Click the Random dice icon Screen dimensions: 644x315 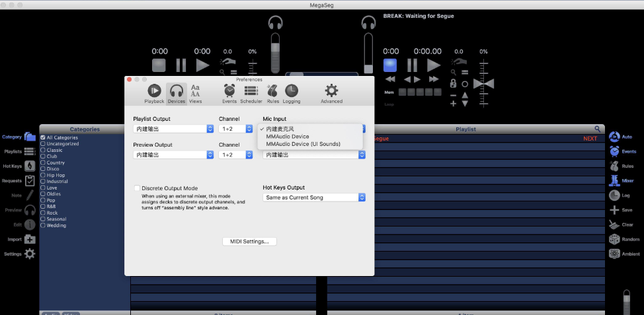tap(614, 239)
